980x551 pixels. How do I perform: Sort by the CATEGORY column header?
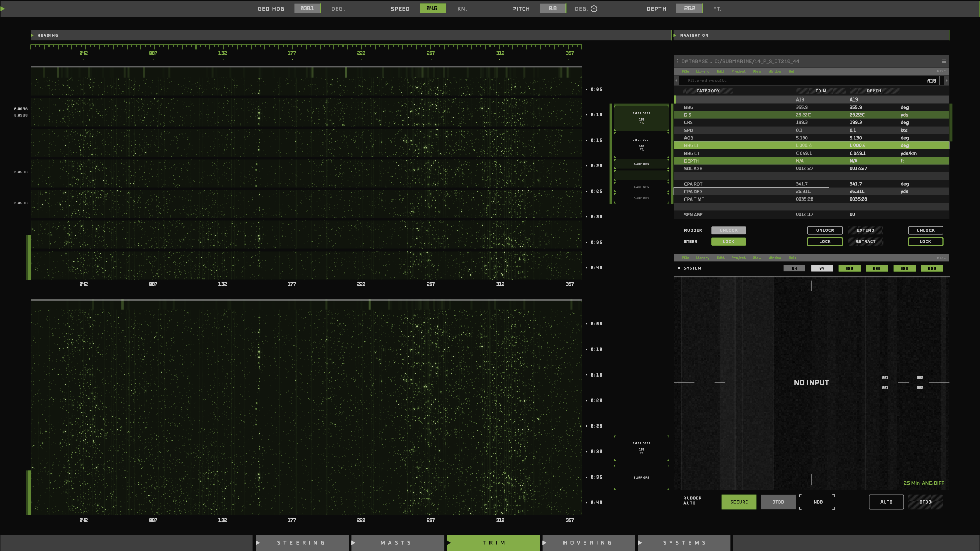[708, 91]
